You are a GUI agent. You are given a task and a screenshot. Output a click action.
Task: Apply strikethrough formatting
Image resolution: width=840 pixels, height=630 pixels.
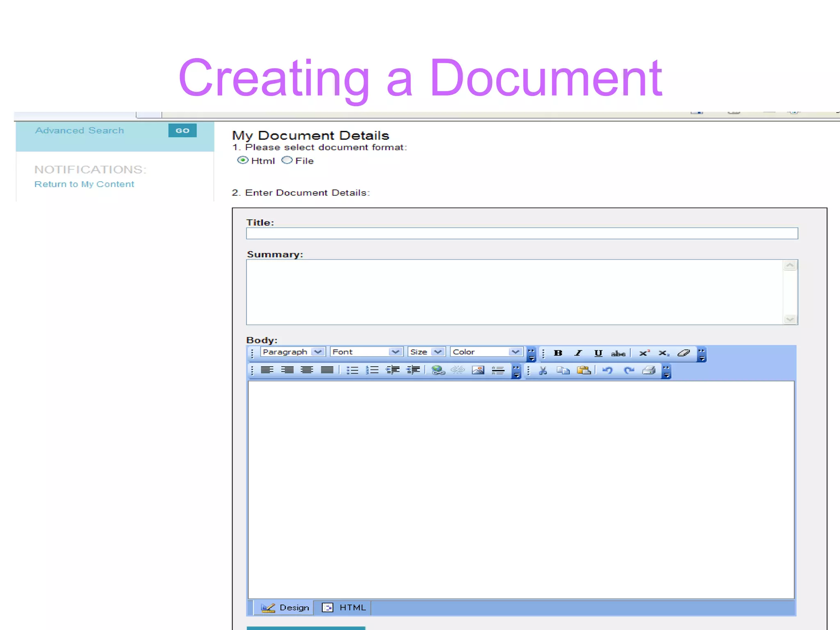click(618, 354)
